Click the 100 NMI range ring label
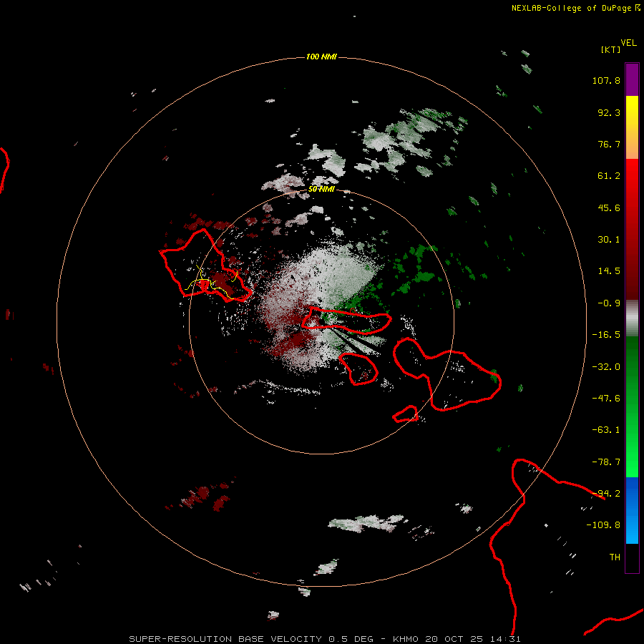Image resolution: width=644 pixels, height=644 pixels. (321, 57)
